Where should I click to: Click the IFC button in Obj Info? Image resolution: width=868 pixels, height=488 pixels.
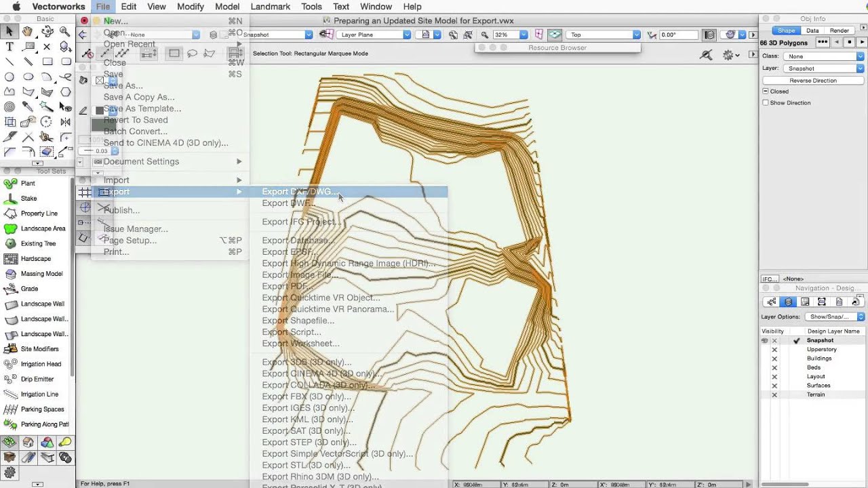(769, 279)
